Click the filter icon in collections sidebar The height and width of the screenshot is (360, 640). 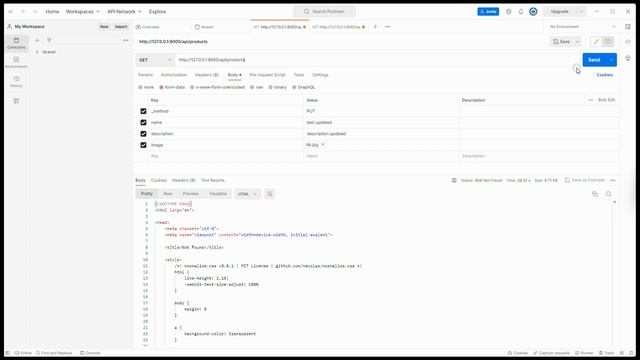49,40
